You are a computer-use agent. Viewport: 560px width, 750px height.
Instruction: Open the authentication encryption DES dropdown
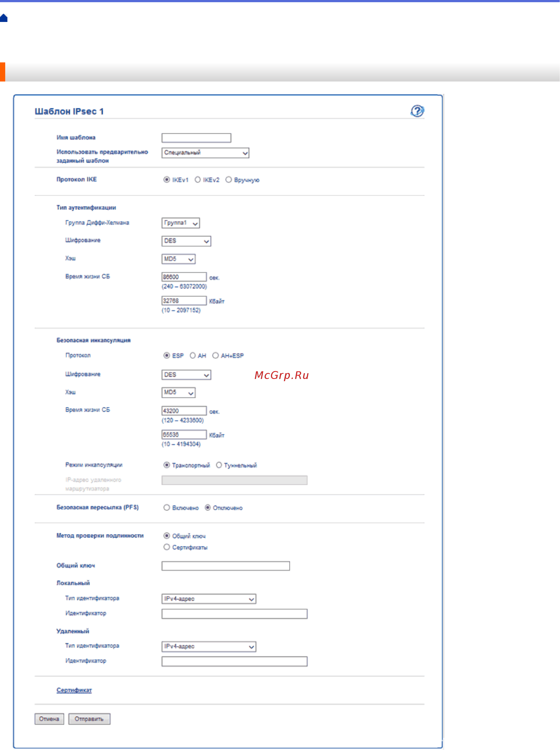click(x=186, y=241)
